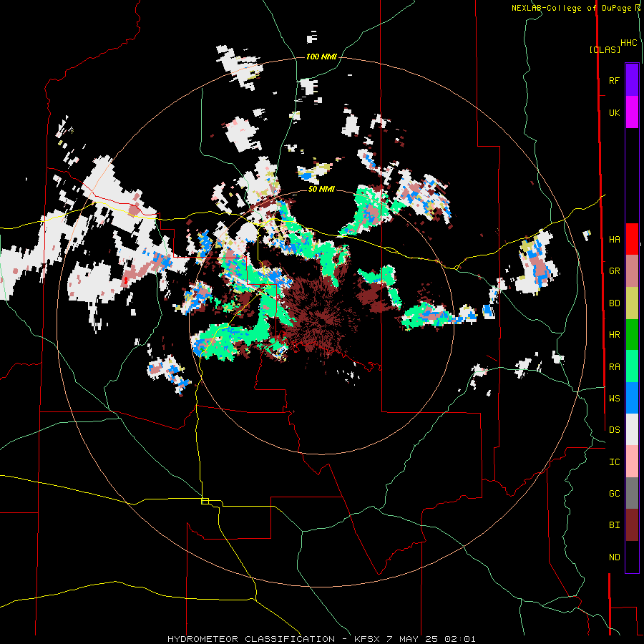Click the ND legend label

click(x=614, y=557)
